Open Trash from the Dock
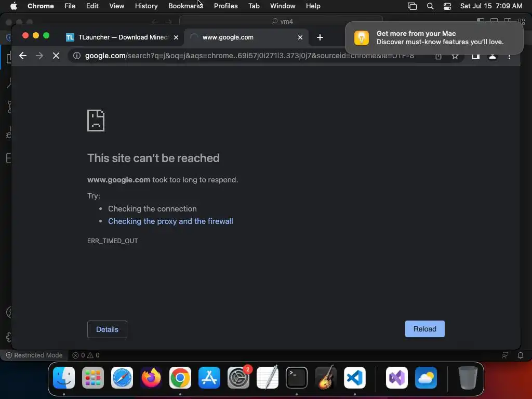This screenshot has width=532, height=399. [468, 378]
